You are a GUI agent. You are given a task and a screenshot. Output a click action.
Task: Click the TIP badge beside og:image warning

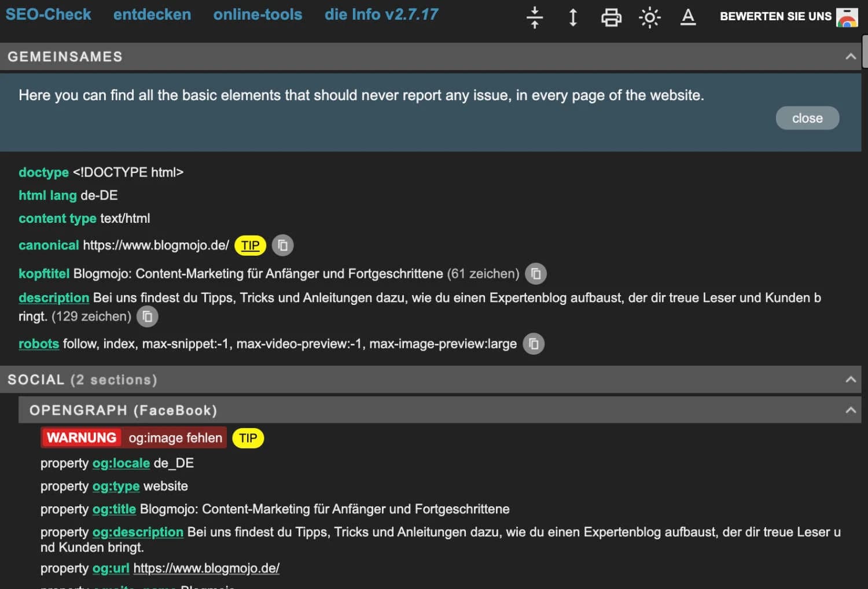click(248, 438)
